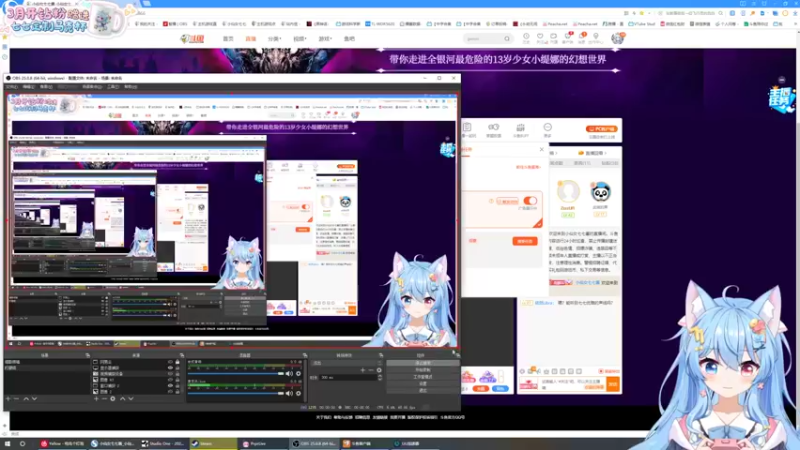The image size is (800, 450).
Task: Add a new scene with plus icon
Action: coord(8,398)
